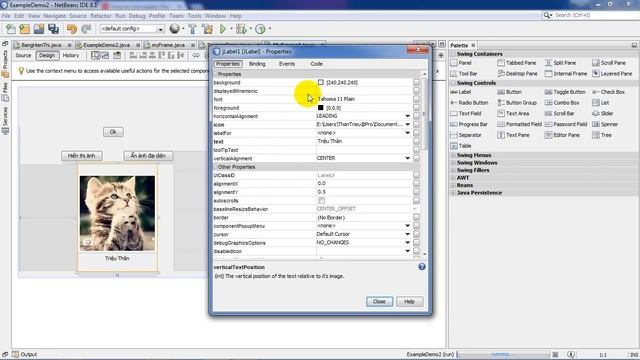Open the File menu
640x360 pixels.
6,16
